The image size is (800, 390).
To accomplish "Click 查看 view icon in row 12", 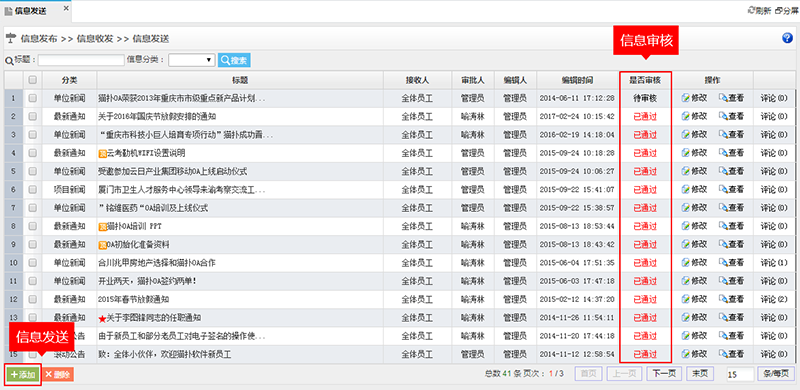I will click(731, 299).
